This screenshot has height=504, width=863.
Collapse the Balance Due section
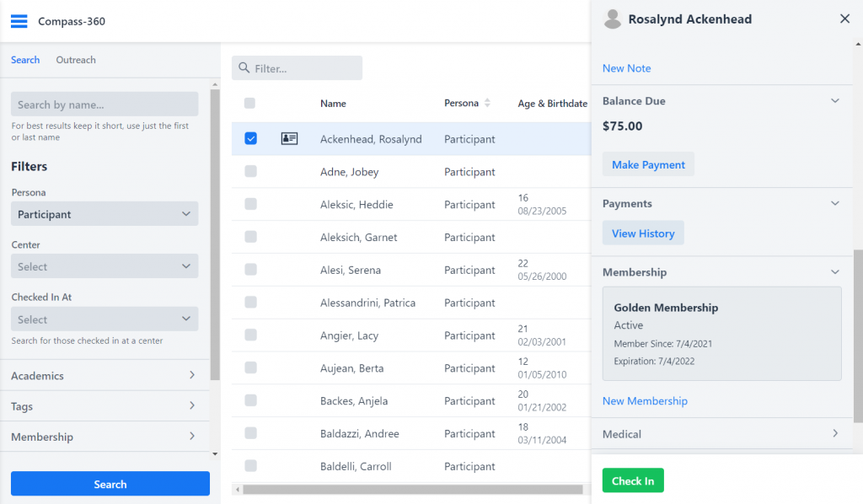pos(835,101)
